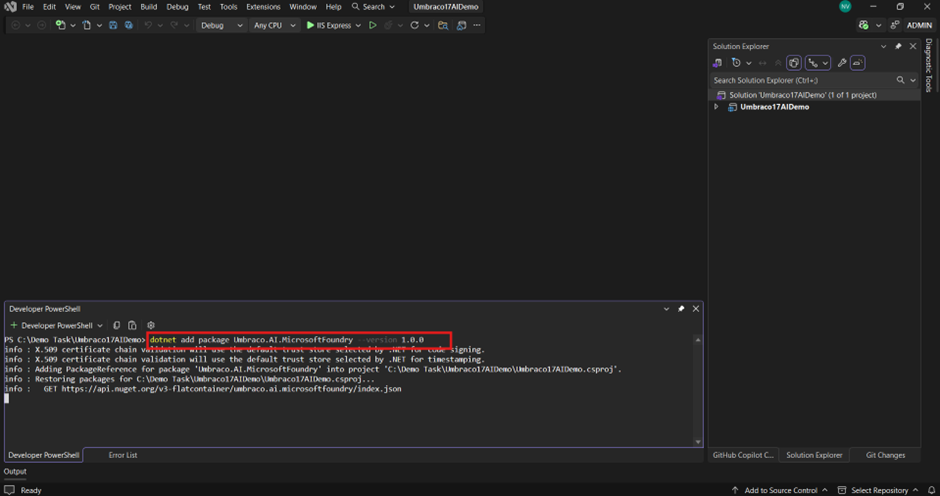Toggle the Solution Explorer auto-hide pin
The width and height of the screenshot is (940, 496).
pos(898,46)
